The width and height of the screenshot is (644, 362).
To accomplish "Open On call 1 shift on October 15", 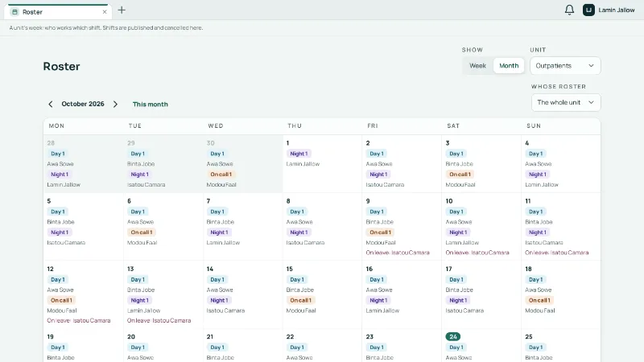I will point(300,300).
